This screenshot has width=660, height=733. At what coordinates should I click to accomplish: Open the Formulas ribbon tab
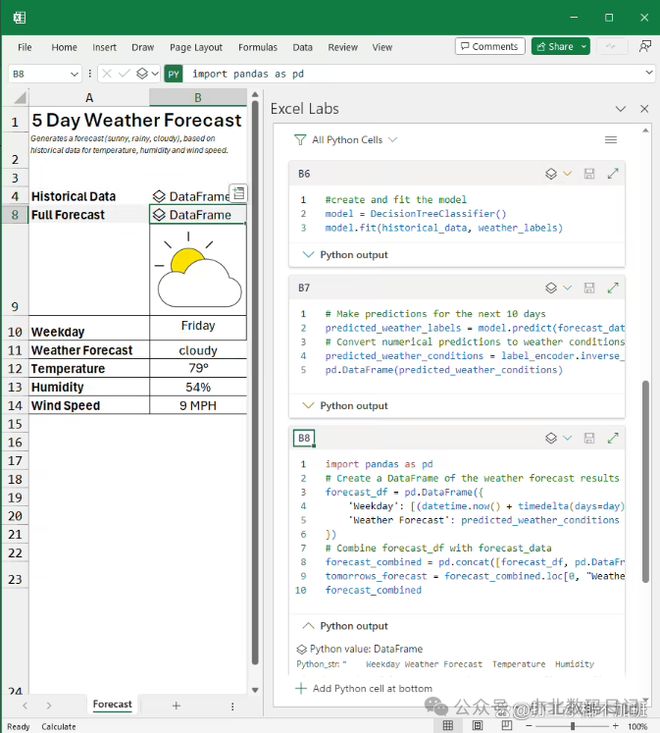pyautogui.click(x=257, y=47)
